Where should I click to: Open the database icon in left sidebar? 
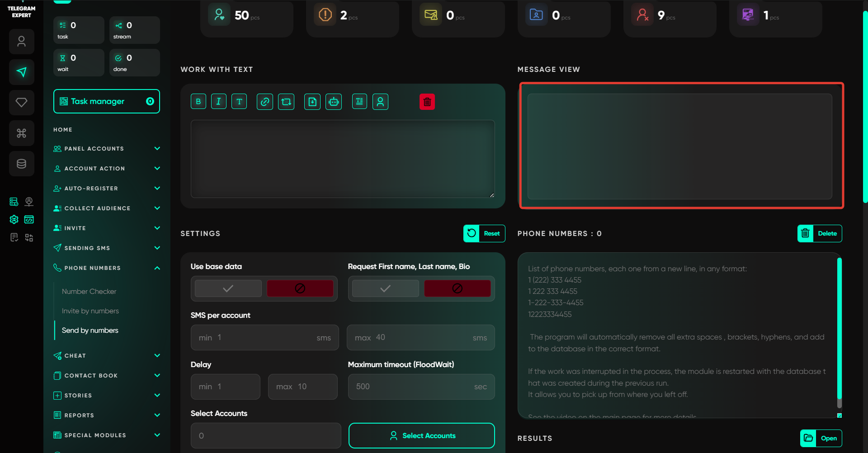[x=21, y=164]
